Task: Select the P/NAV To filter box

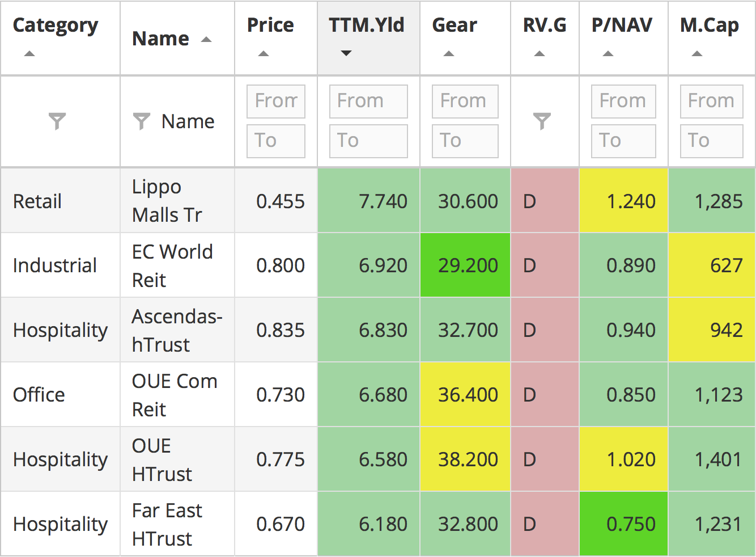Action: 623,141
